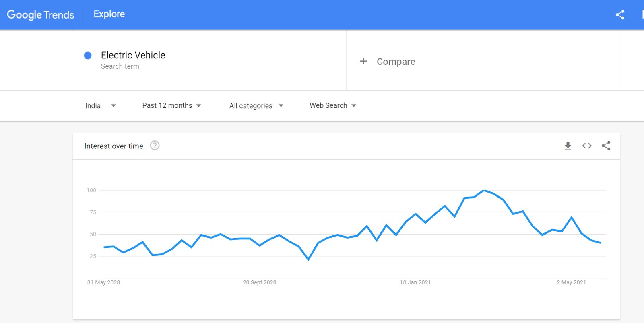Viewport: 644px width, 323px height.
Task: Click the plus icon next to Compare
Action: click(x=363, y=61)
